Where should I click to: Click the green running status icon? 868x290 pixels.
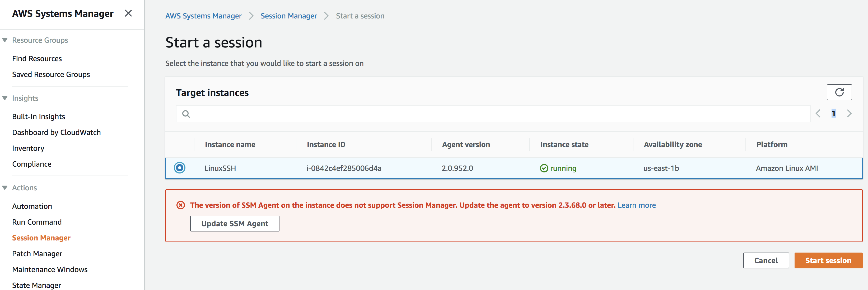(x=544, y=168)
